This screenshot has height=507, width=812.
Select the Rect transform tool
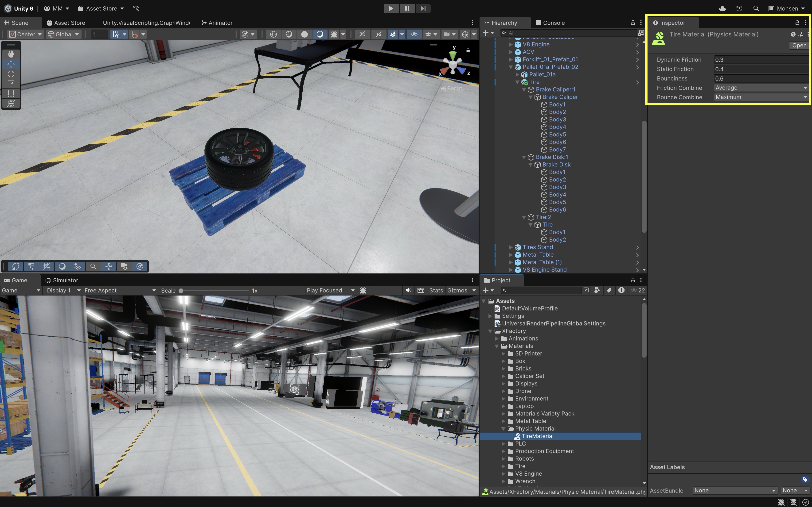click(11, 94)
